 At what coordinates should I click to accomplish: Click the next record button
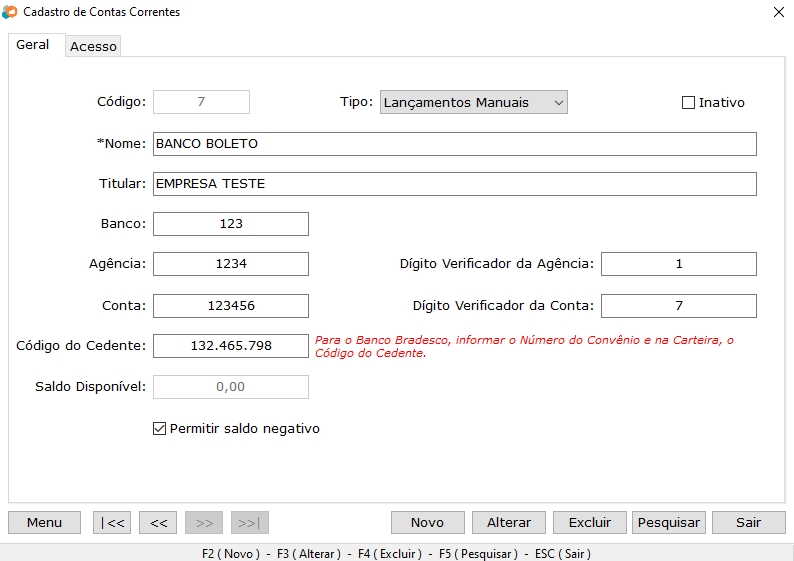pyautogui.click(x=204, y=523)
